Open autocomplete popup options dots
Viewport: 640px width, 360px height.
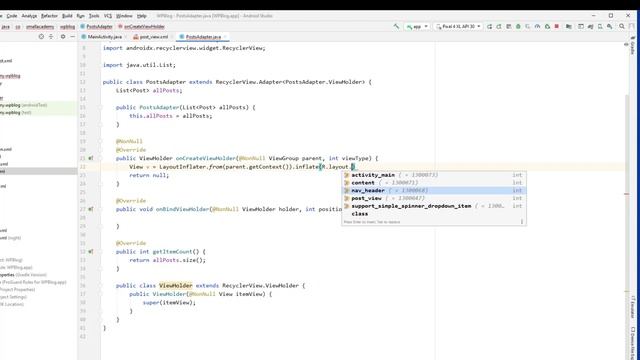[x=522, y=222]
